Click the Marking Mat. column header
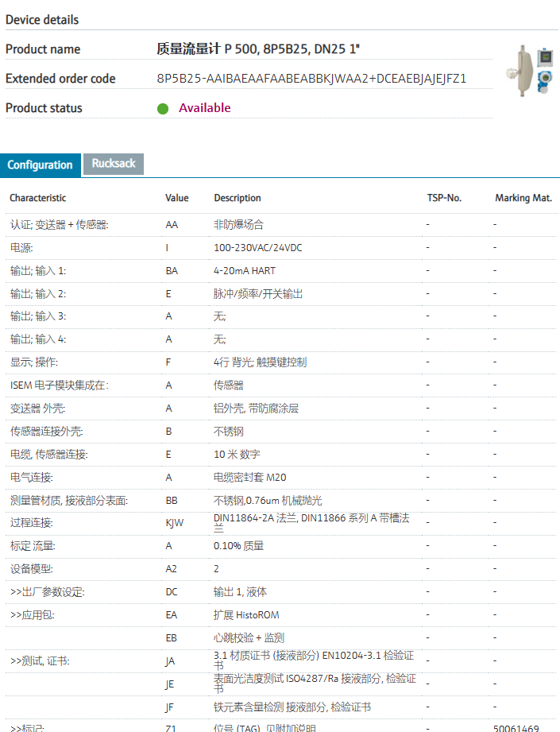 click(523, 198)
